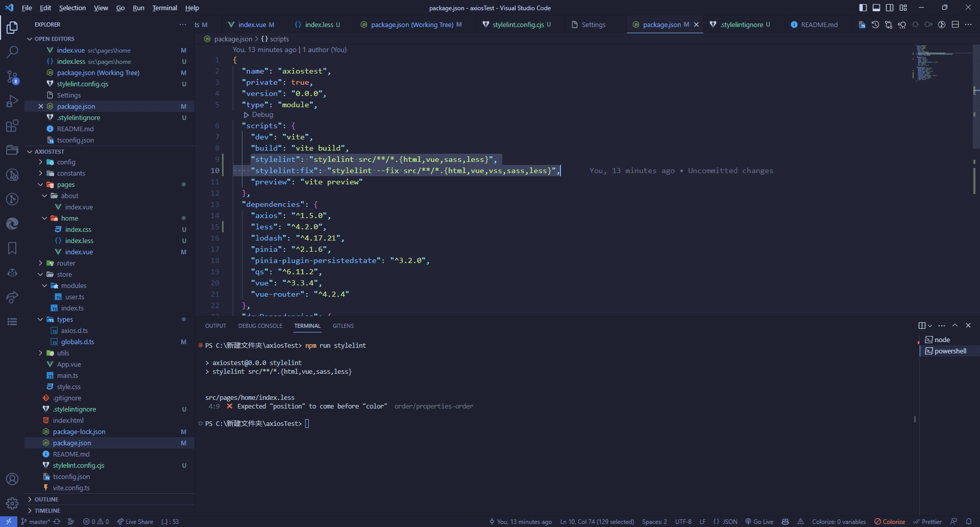Open the remote window indicator in status bar

click(x=9, y=521)
